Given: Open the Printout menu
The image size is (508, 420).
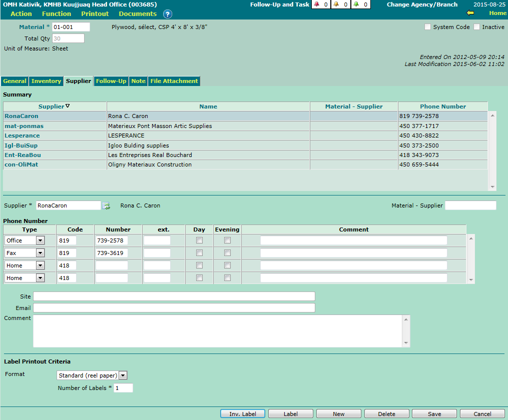Looking at the screenshot, I should click(x=95, y=13).
